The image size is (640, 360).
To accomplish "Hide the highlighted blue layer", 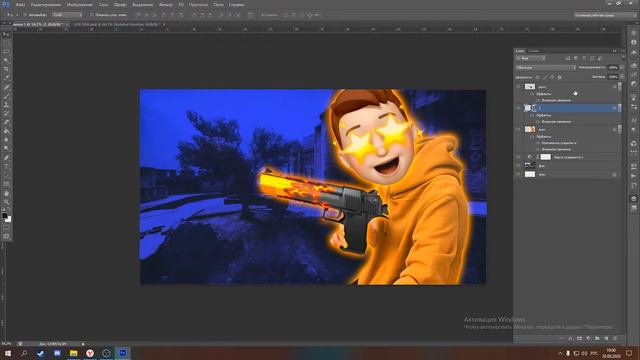I will pyautogui.click(x=518, y=108).
